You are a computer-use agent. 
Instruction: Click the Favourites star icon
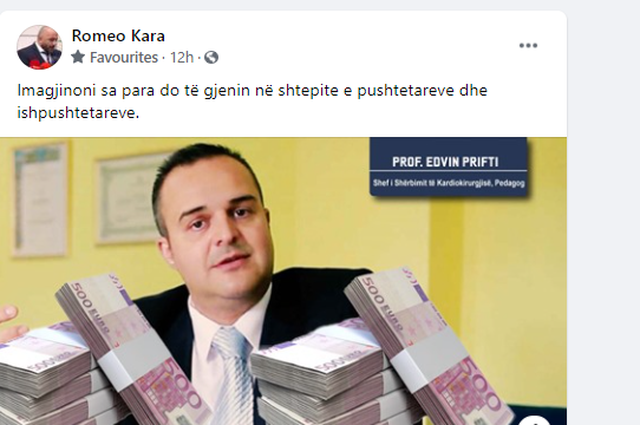[x=78, y=57]
